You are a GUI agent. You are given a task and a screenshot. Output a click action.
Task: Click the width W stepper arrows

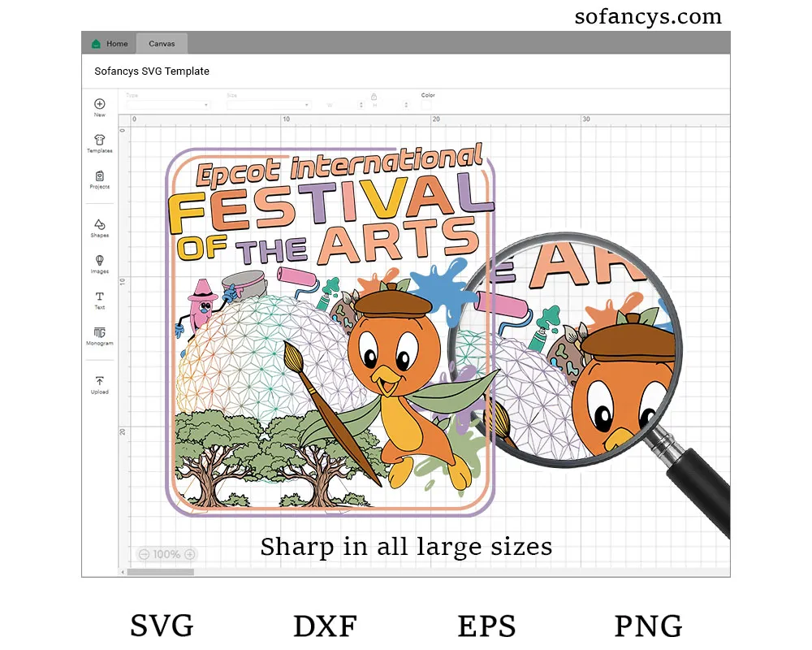360,105
